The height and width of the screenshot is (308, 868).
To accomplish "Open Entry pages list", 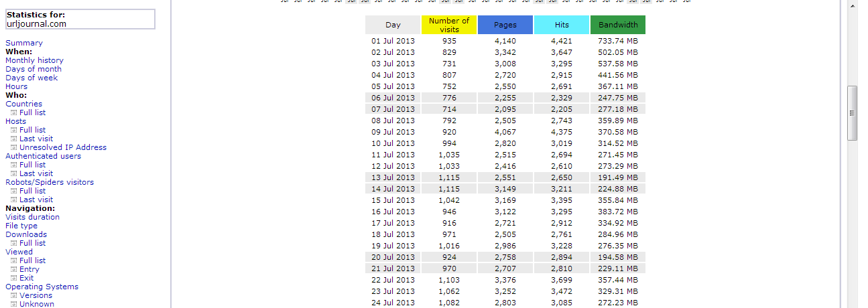I will click(29, 269).
